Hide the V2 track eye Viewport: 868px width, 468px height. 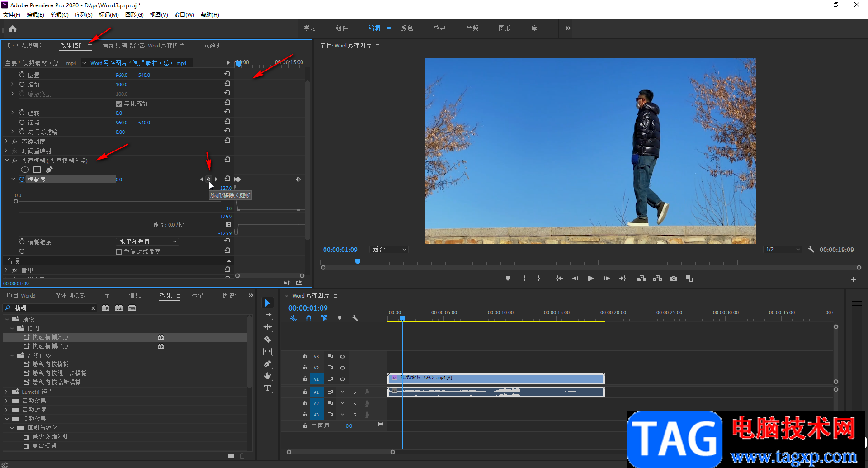[342, 368]
